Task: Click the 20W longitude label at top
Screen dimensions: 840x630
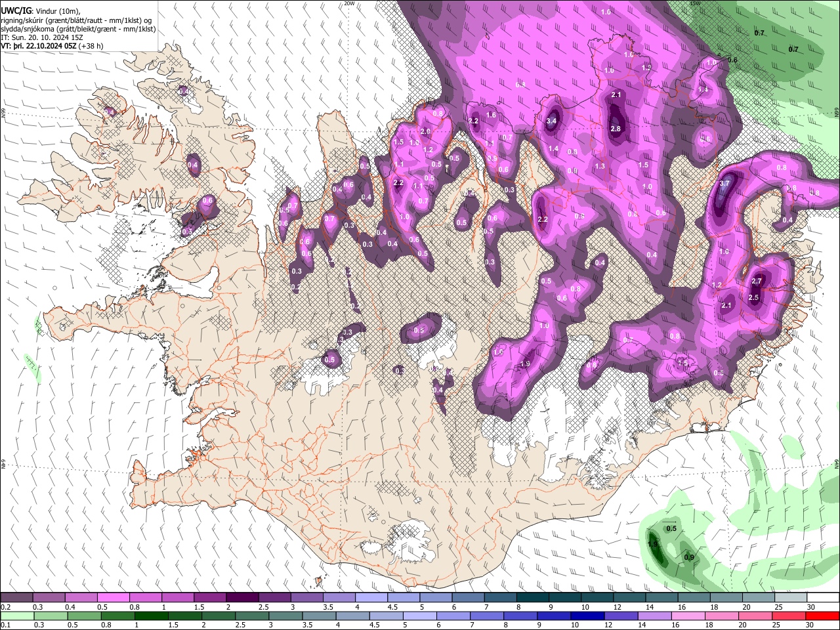Action: [349, 3]
